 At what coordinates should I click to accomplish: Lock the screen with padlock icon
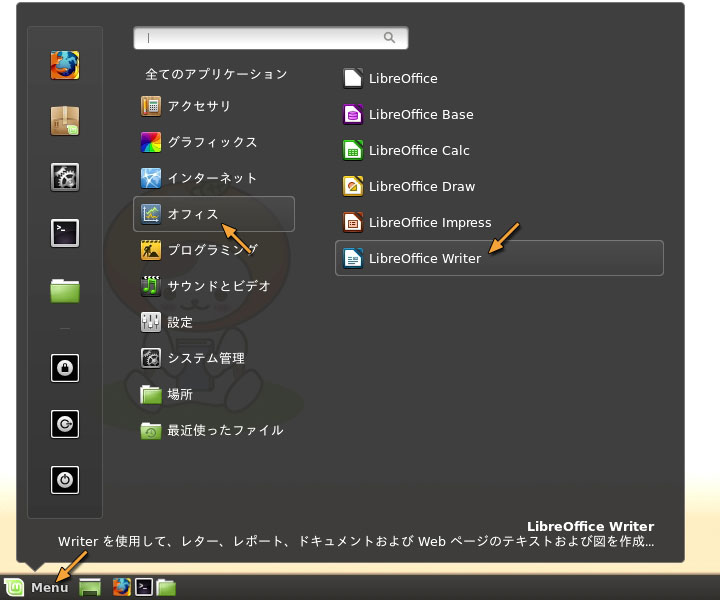pyautogui.click(x=65, y=368)
